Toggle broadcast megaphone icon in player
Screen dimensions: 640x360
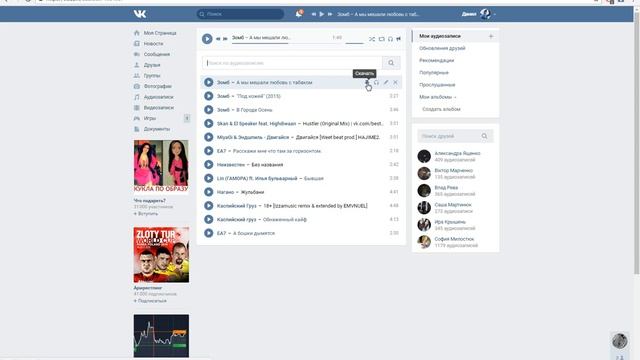(x=398, y=39)
